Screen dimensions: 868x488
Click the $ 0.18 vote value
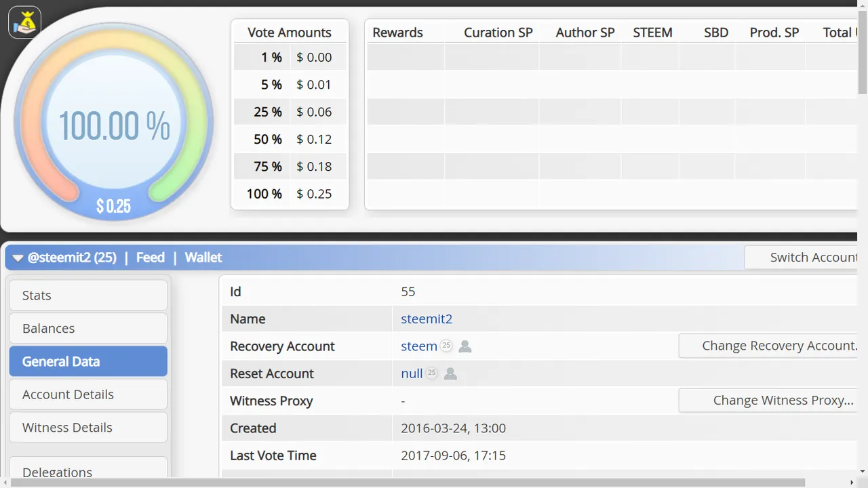pyautogui.click(x=314, y=167)
